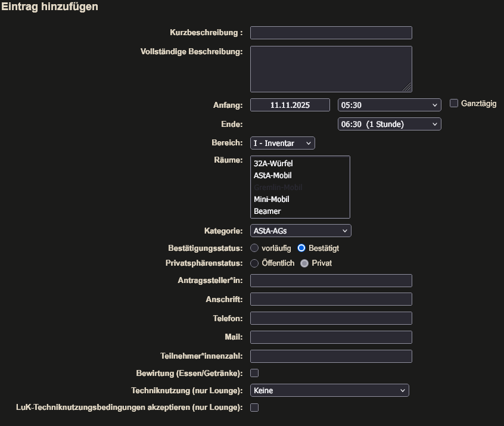The height and width of the screenshot is (426, 504).
Task: Accept LuK-Techniknutzungsbedingungen checkbox
Action: [x=254, y=408]
